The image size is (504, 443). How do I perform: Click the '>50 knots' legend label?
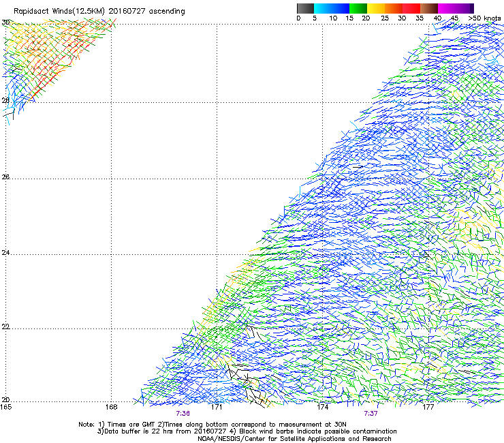(x=485, y=18)
